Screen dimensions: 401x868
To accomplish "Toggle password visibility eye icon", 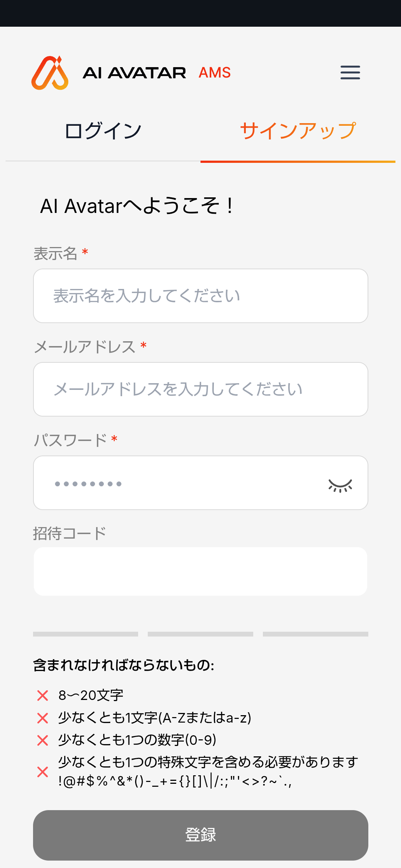I will (x=340, y=485).
